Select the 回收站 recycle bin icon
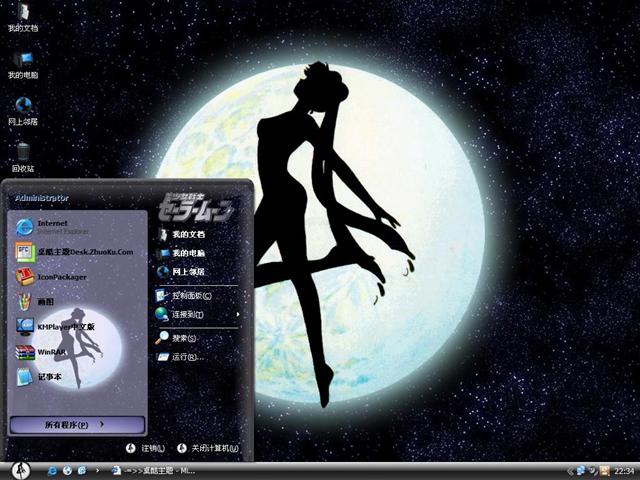The image size is (640, 480). 23,158
